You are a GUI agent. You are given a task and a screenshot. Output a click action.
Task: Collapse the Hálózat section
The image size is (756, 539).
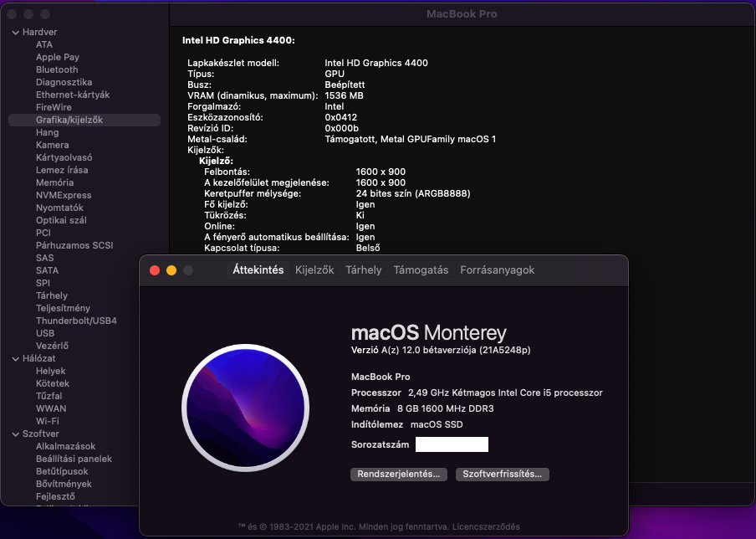point(15,358)
